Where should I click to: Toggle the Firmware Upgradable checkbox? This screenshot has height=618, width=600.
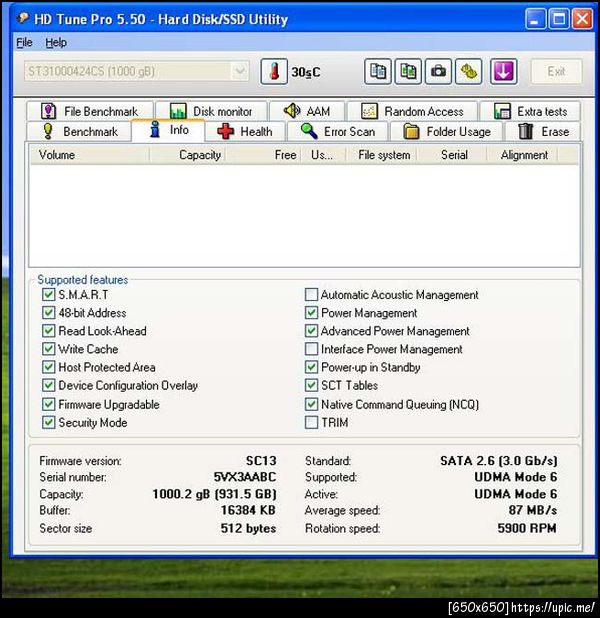click(x=48, y=404)
